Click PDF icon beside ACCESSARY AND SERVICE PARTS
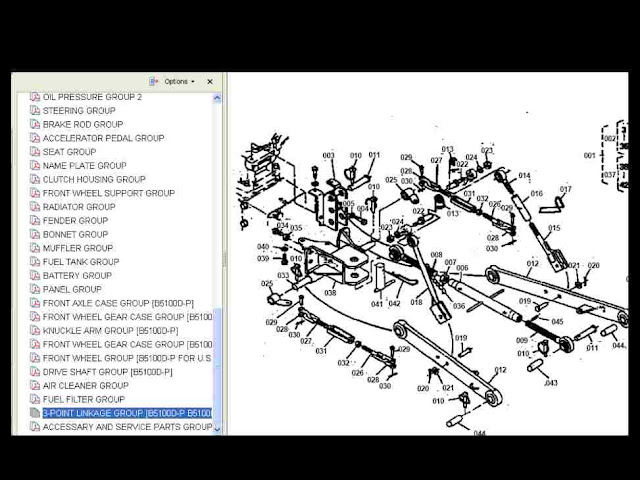This screenshot has height=480, width=640. [35, 427]
